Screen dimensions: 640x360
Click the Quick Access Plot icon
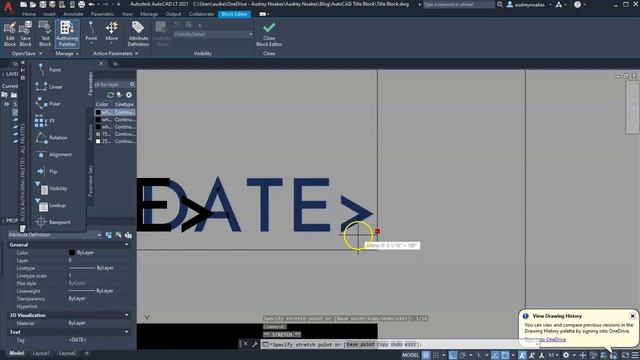(x=82, y=4)
